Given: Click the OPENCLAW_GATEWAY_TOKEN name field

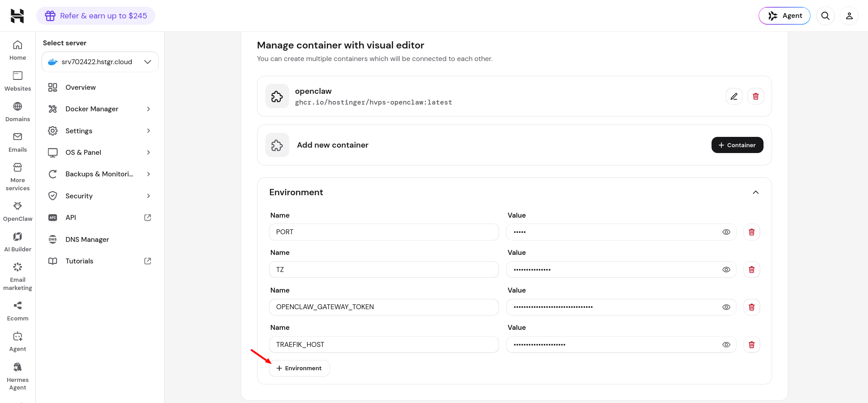Looking at the screenshot, I should (384, 307).
